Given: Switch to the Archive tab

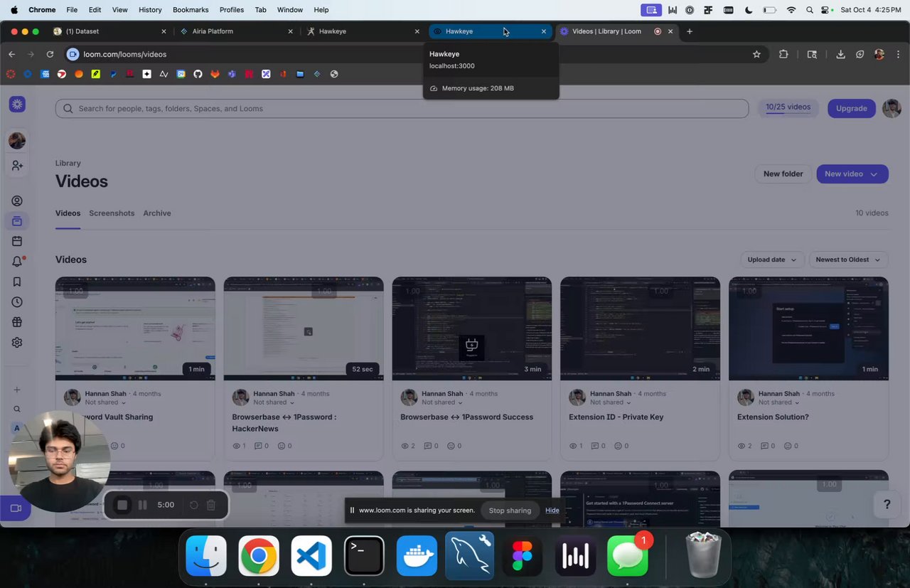Looking at the screenshot, I should coord(157,213).
